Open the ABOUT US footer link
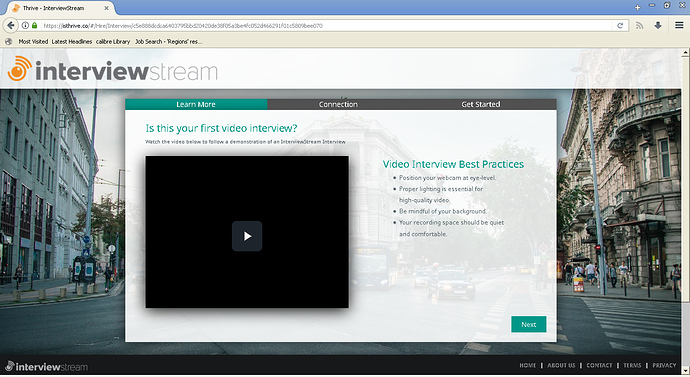 pos(561,365)
